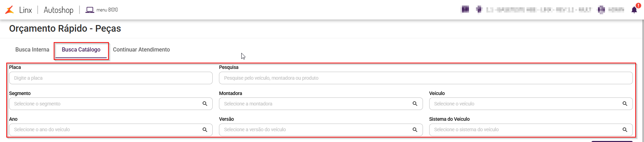Screen dimensions: 644x142
Task: Open the Continuar Atendimento tab
Action: [x=141, y=50]
